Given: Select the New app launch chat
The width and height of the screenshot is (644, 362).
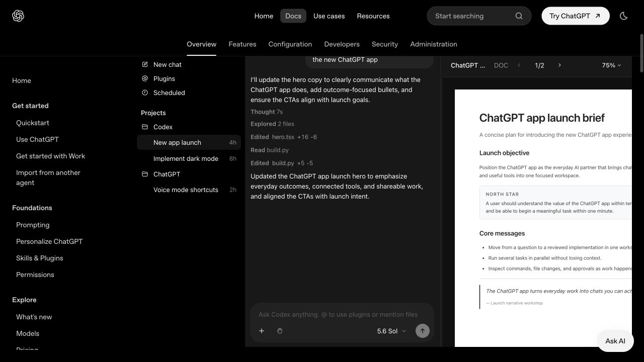Looking at the screenshot, I should coord(189,142).
